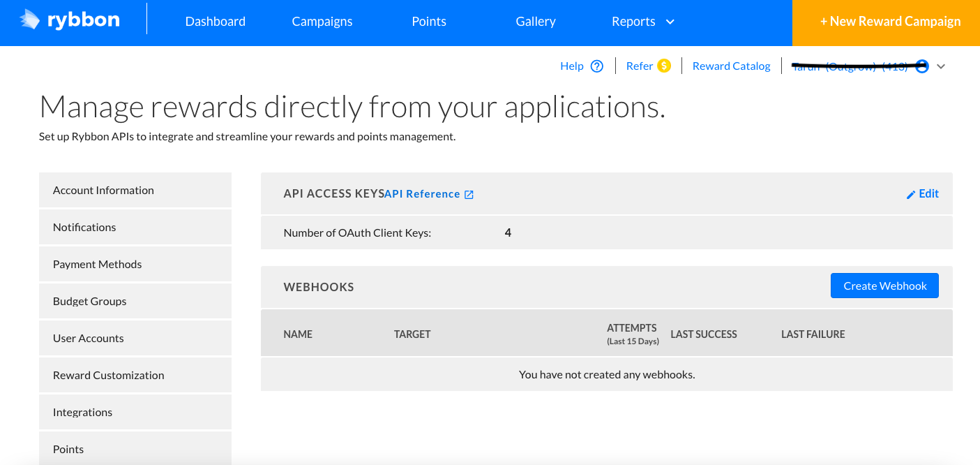The width and height of the screenshot is (980, 465).
Task: Click the Rybbon logo
Action: click(70, 20)
